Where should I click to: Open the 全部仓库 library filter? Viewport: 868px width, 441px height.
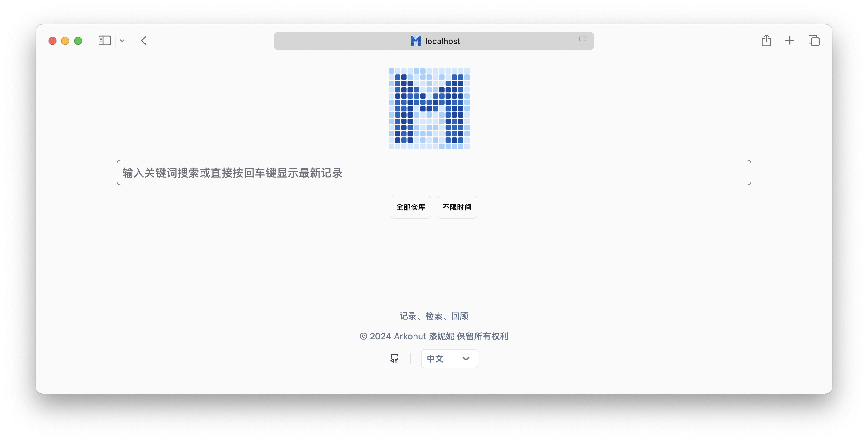coord(411,207)
